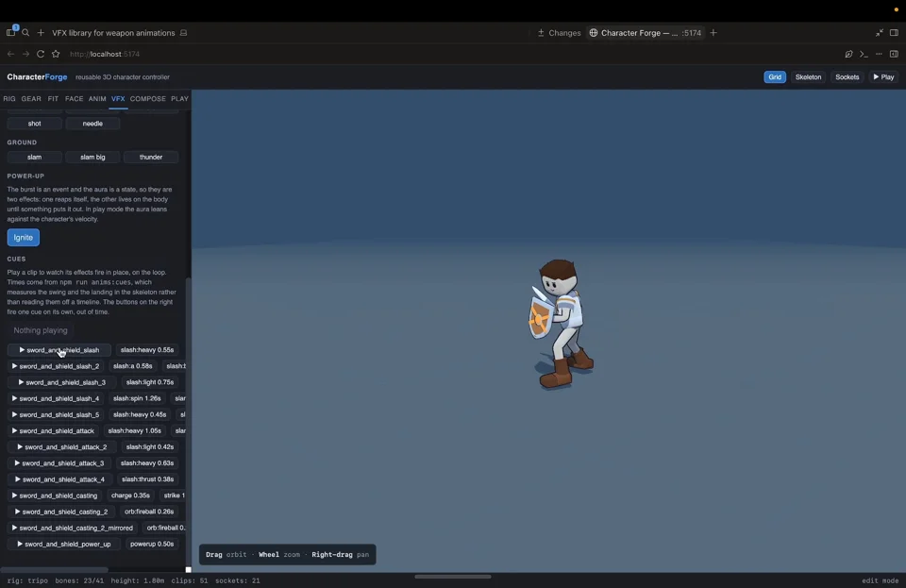The width and height of the screenshot is (906, 588).
Task: Switch to the FIT tab
Action: 53,99
